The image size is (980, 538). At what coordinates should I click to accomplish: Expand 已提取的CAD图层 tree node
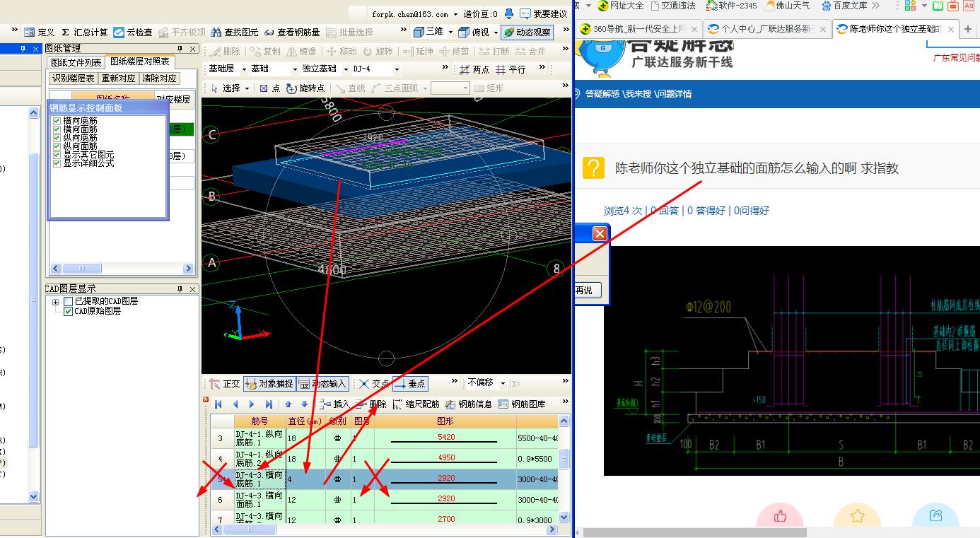click(x=55, y=302)
